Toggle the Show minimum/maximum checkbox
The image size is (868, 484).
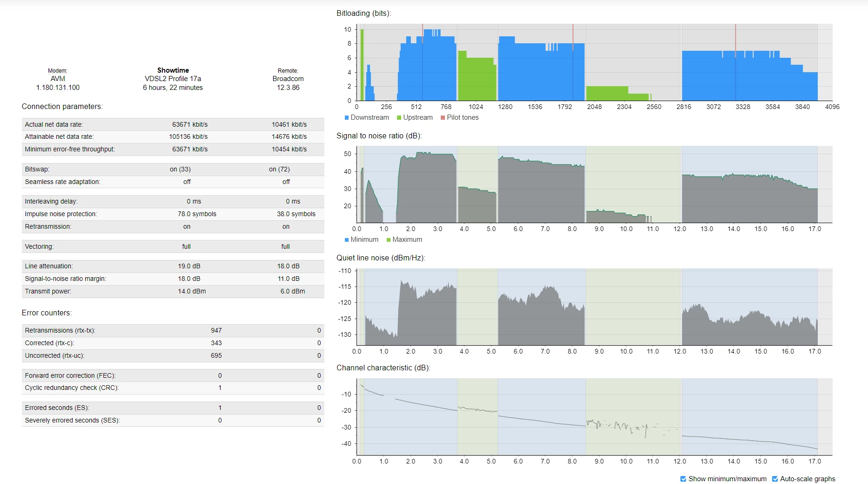(683, 479)
